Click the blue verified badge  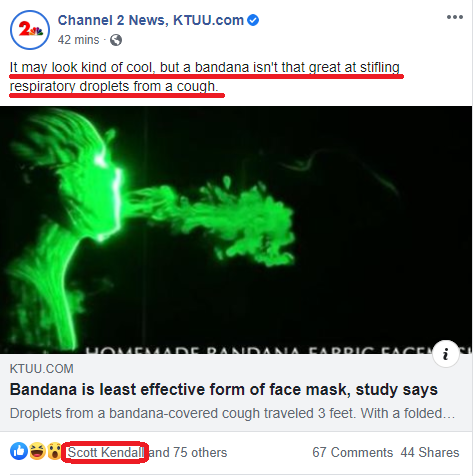(x=253, y=20)
